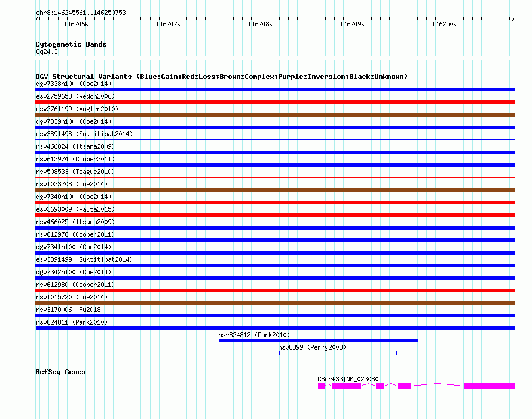This screenshot has height=419, width=532.
Task: Click the blue bar under nsv824811 (Park2010)
Action: [275, 328]
